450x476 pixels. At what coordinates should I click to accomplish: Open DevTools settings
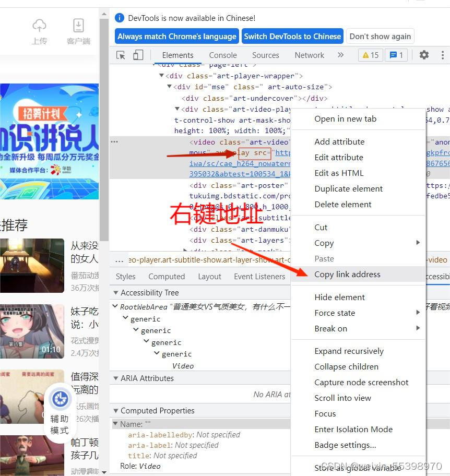(424, 55)
